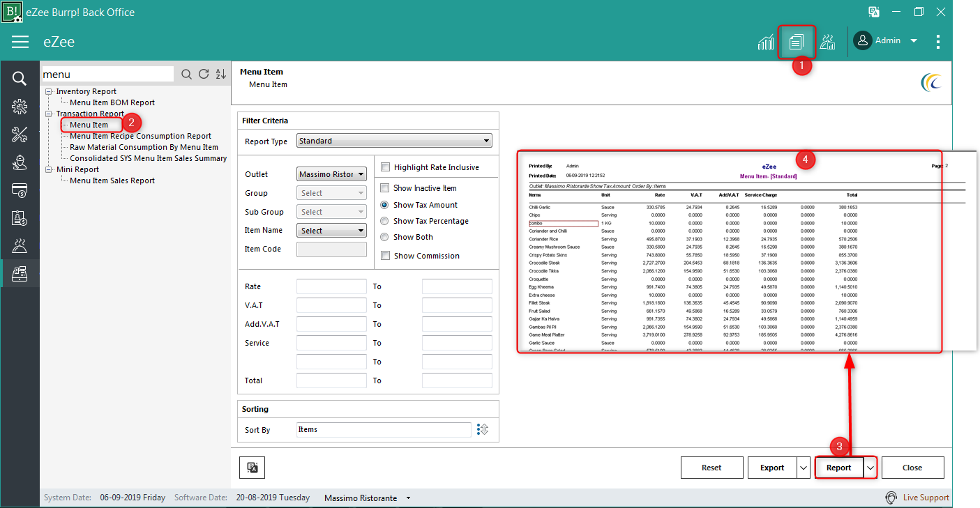
Task: Click the Live Support link
Action: (x=926, y=498)
